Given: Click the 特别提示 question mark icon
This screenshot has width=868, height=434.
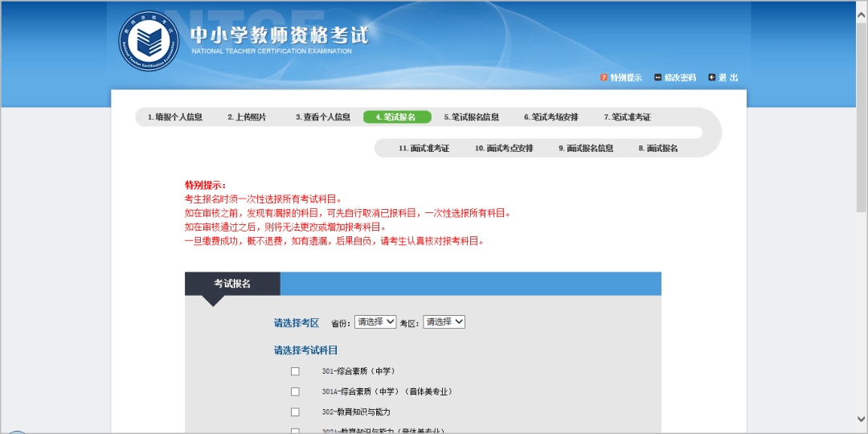Looking at the screenshot, I should pos(604,77).
